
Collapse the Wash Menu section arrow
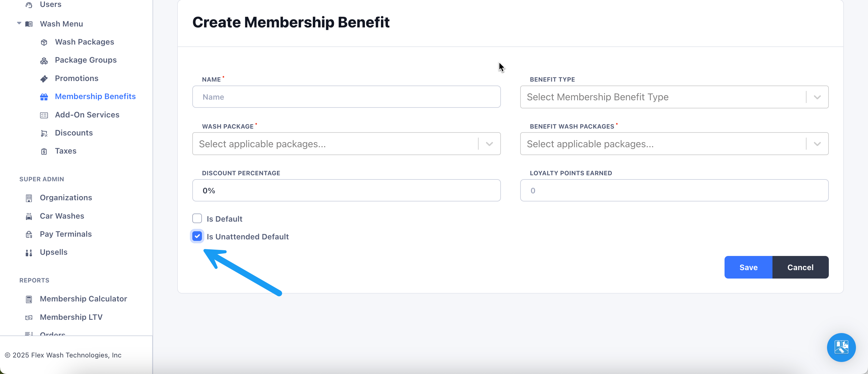click(19, 23)
